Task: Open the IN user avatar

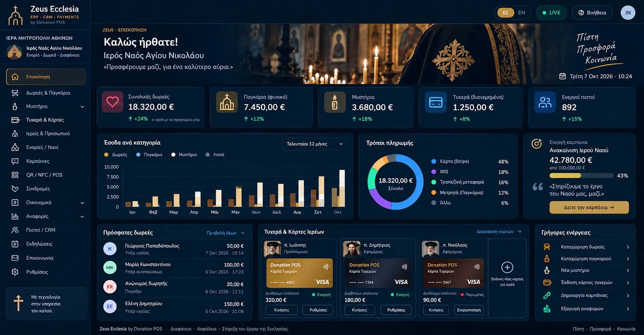Action: 628,13
